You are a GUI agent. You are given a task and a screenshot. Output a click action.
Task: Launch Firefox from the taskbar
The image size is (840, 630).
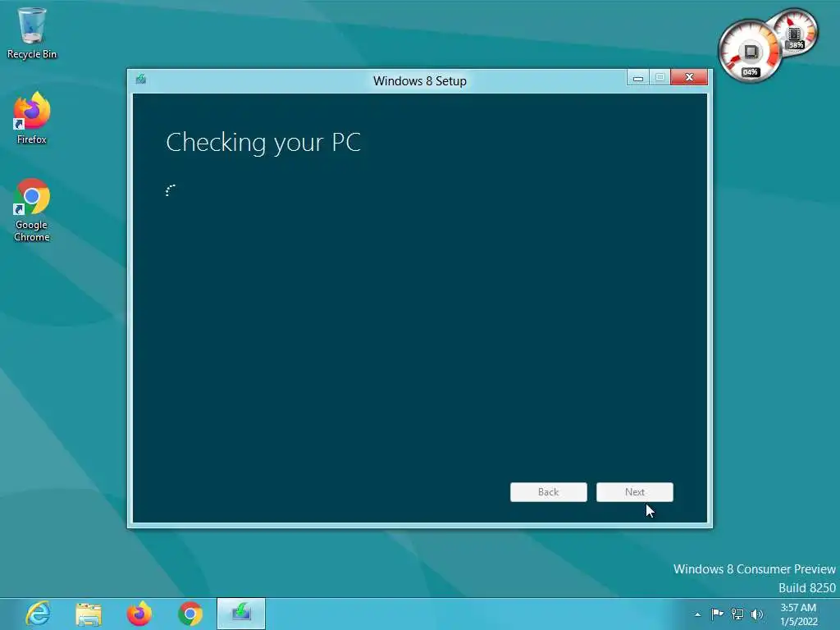pos(139,614)
